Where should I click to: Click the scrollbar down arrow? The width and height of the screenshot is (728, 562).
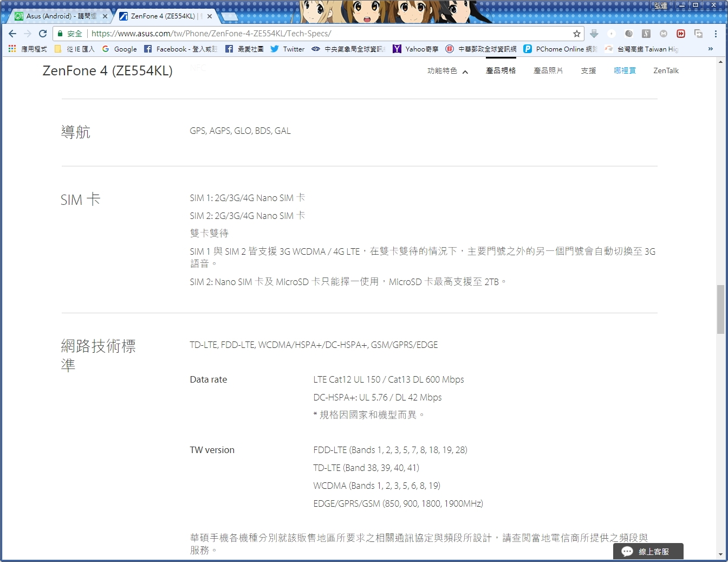[x=720, y=555]
